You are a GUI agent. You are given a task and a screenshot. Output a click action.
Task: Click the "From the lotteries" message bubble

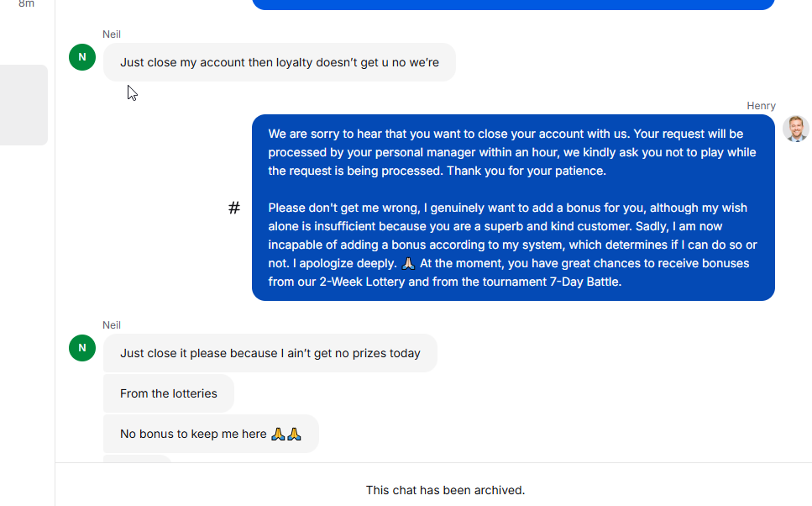click(x=168, y=393)
